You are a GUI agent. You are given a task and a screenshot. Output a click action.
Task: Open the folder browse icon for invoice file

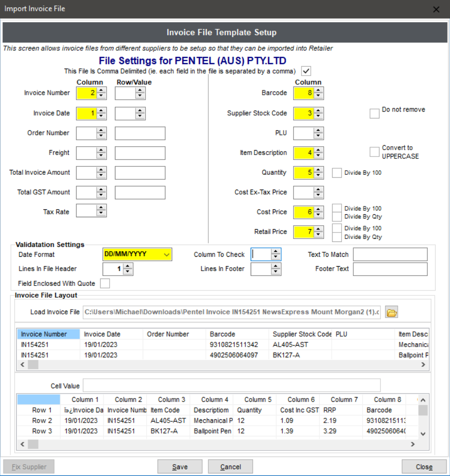pos(391,312)
